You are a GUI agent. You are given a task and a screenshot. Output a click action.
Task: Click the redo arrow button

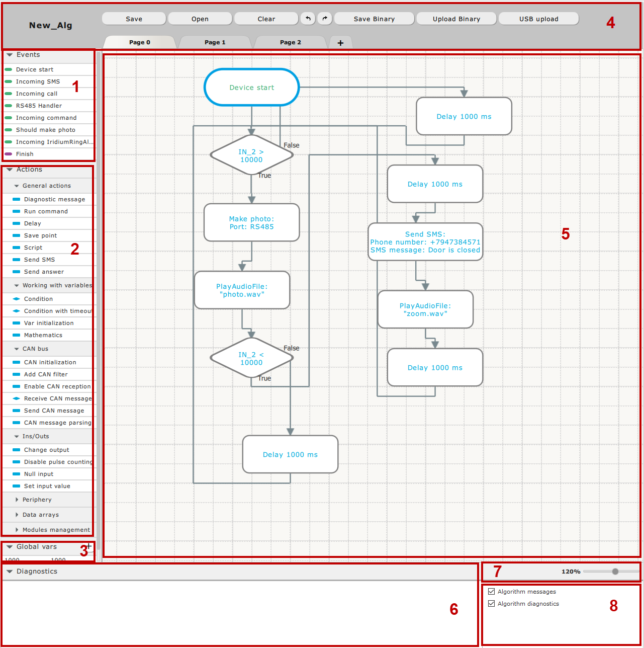point(325,19)
